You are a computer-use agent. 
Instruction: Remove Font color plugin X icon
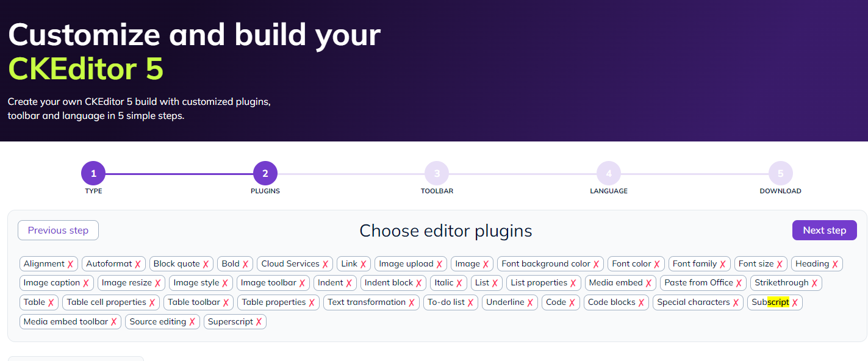[x=658, y=264]
